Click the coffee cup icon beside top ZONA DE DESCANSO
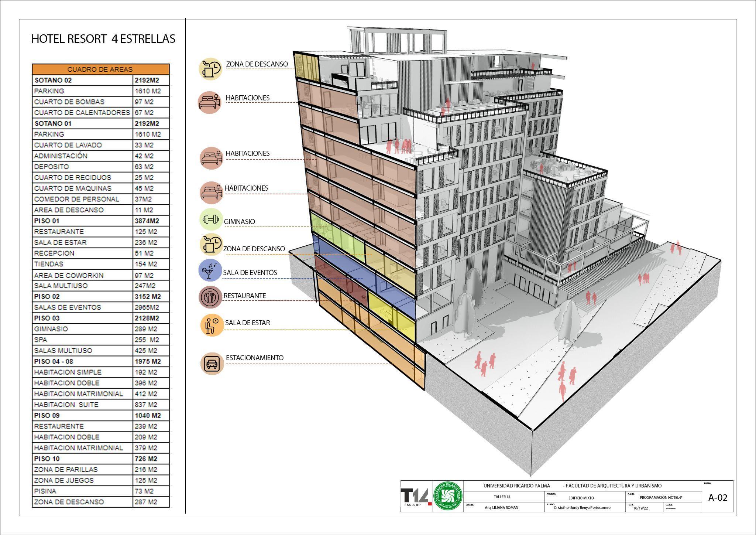Viewport: 756px width, 535px height. pos(210,68)
